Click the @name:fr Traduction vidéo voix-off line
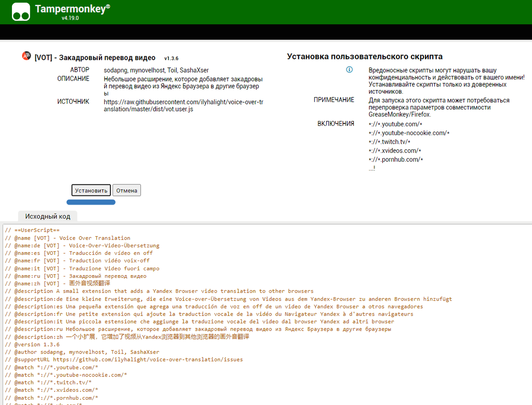This screenshot has width=532, height=405. coord(77,261)
